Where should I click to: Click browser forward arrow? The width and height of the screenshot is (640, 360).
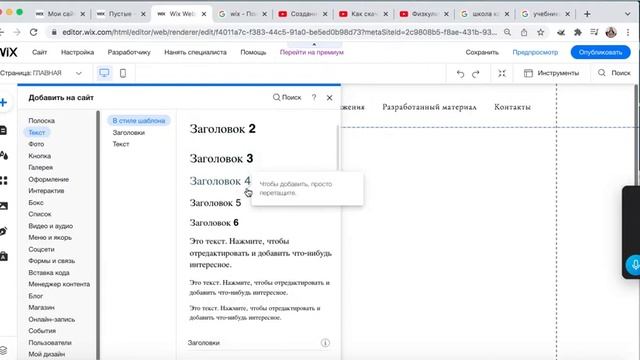click(17, 32)
